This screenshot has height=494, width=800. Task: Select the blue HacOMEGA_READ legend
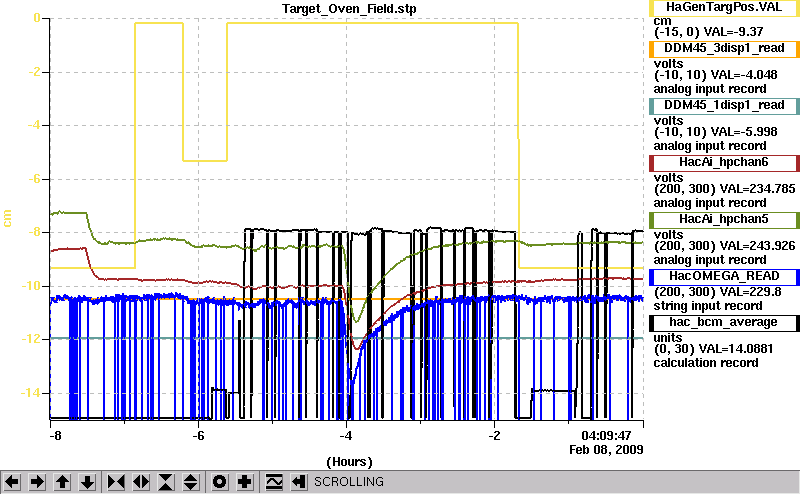(724, 277)
